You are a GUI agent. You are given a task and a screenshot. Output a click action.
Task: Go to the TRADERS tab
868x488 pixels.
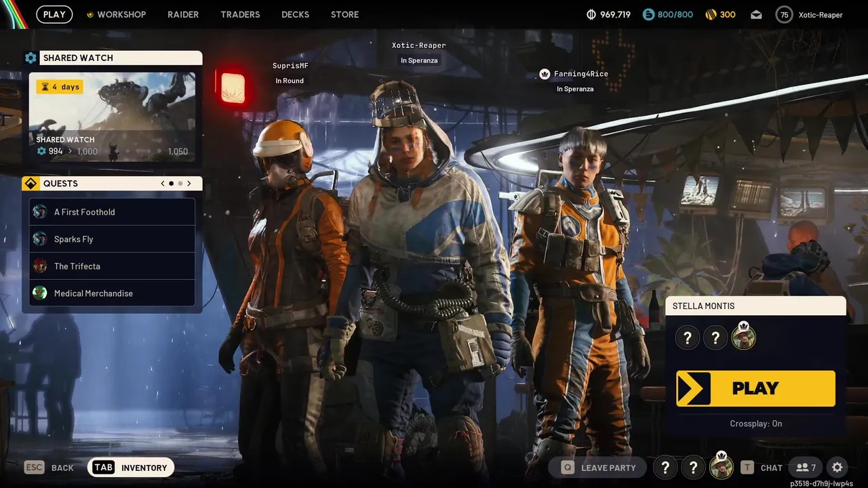coord(240,14)
